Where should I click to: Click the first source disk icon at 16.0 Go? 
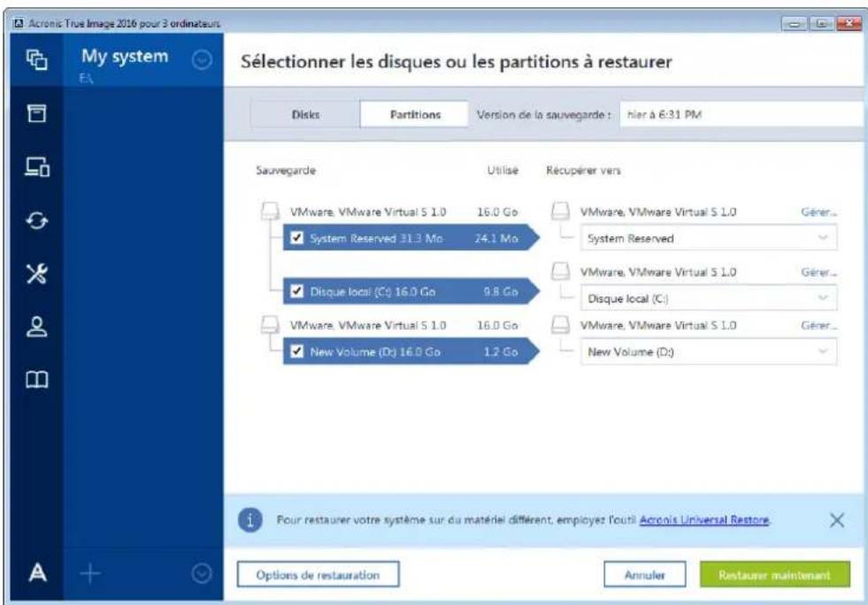[x=270, y=211]
